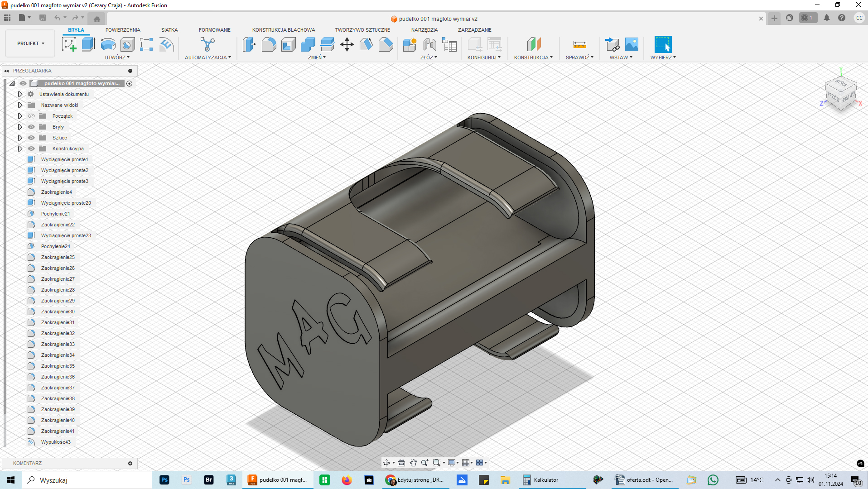Expand the Początek folder

tap(20, 116)
